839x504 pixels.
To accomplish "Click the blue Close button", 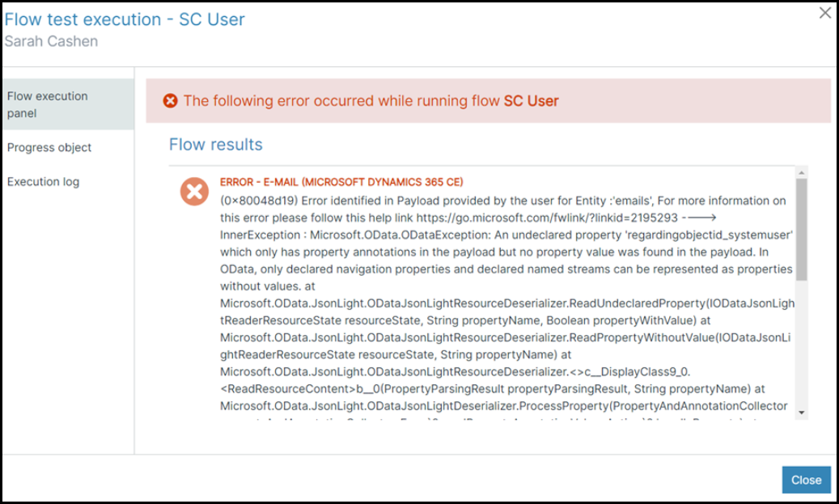I will [x=807, y=480].
